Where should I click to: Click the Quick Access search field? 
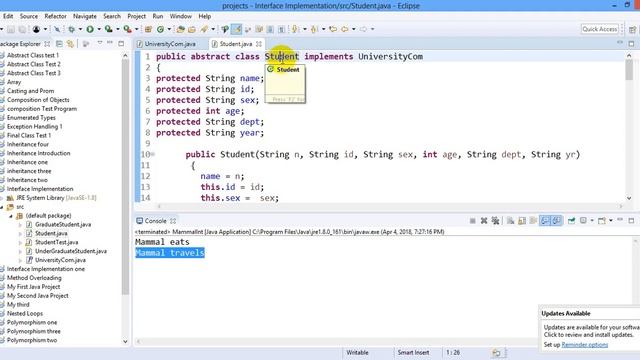coord(600,29)
